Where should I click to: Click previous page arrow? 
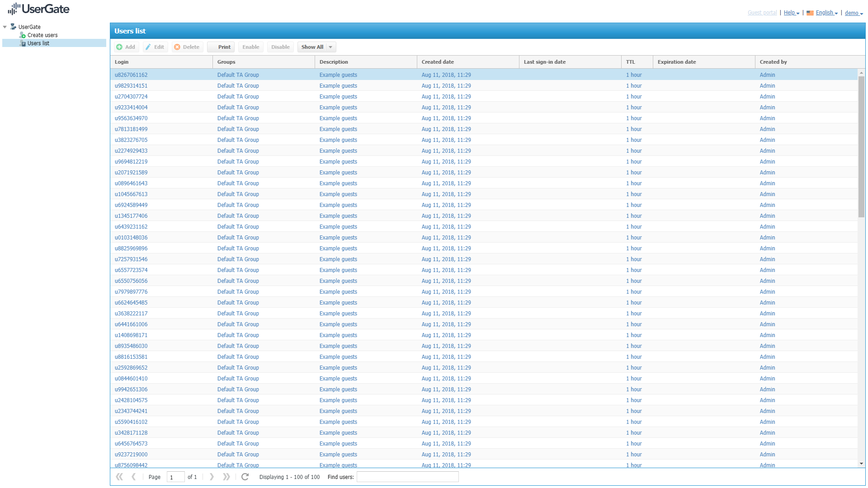click(x=134, y=477)
